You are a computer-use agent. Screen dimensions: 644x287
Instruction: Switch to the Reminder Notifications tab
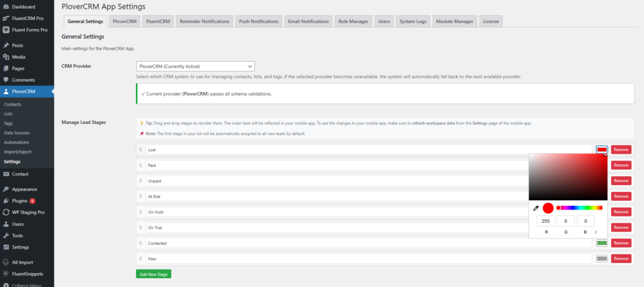click(x=204, y=21)
